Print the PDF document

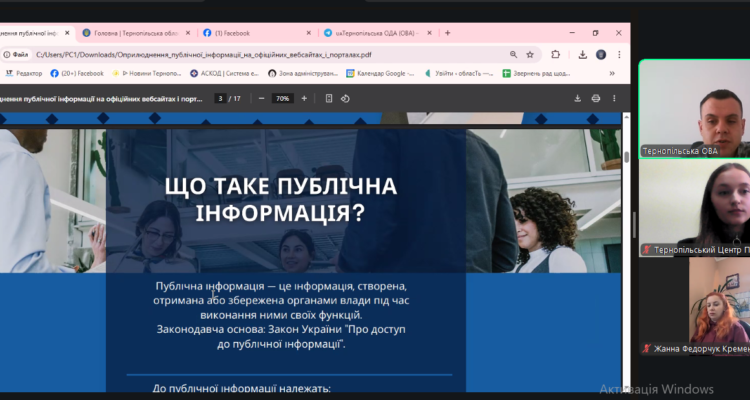point(596,99)
